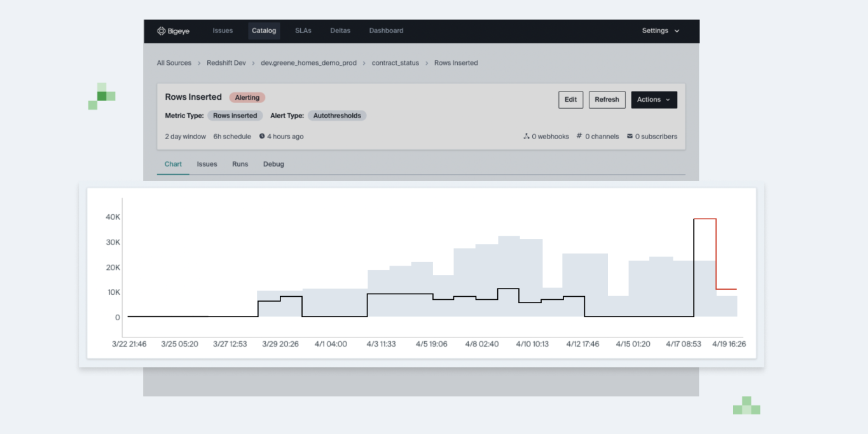Screen dimensions: 868x434
Task: Click the Edit button
Action: (570, 100)
